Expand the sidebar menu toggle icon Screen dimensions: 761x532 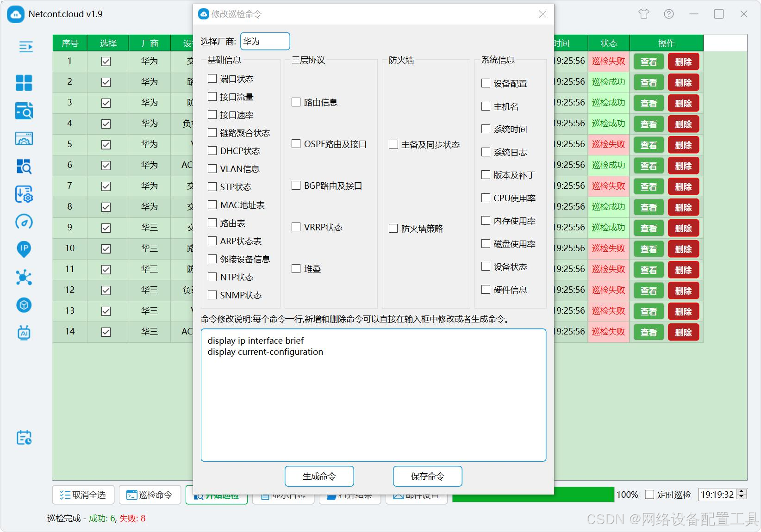click(x=25, y=47)
